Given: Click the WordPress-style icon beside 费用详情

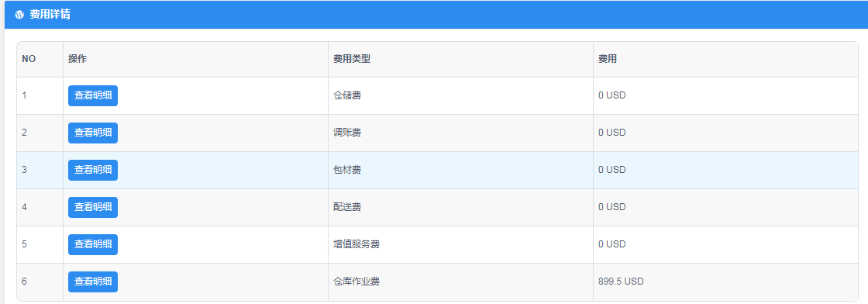Looking at the screenshot, I should [19, 15].
